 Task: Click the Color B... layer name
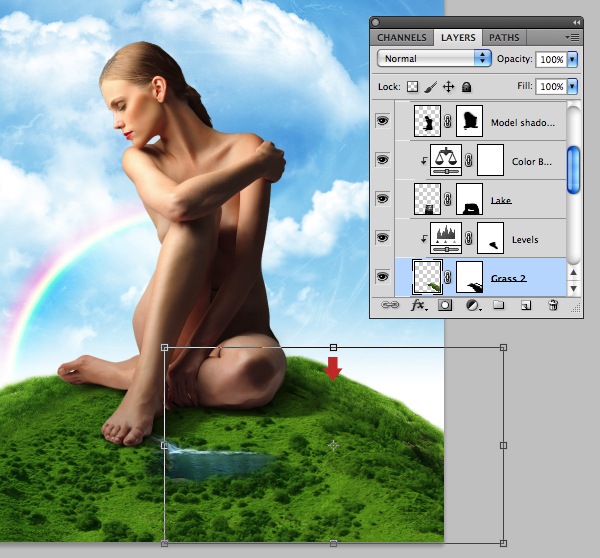point(532,162)
